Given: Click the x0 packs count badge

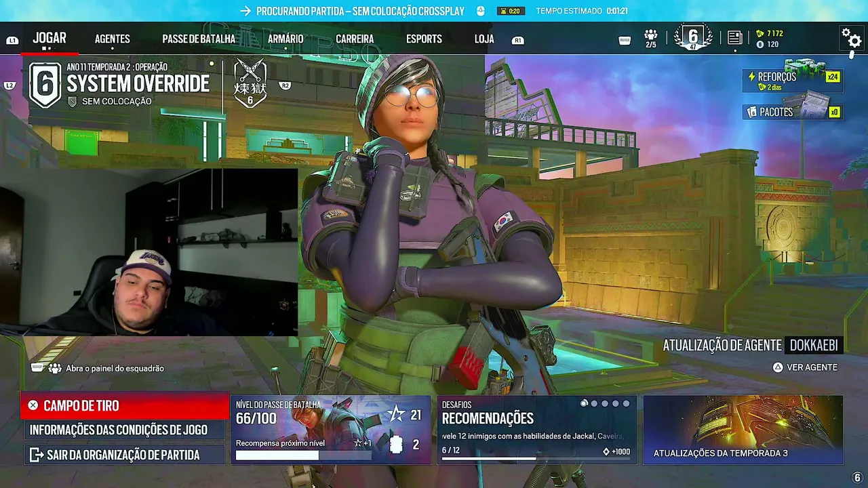Looking at the screenshot, I should click(x=834, y=112).
